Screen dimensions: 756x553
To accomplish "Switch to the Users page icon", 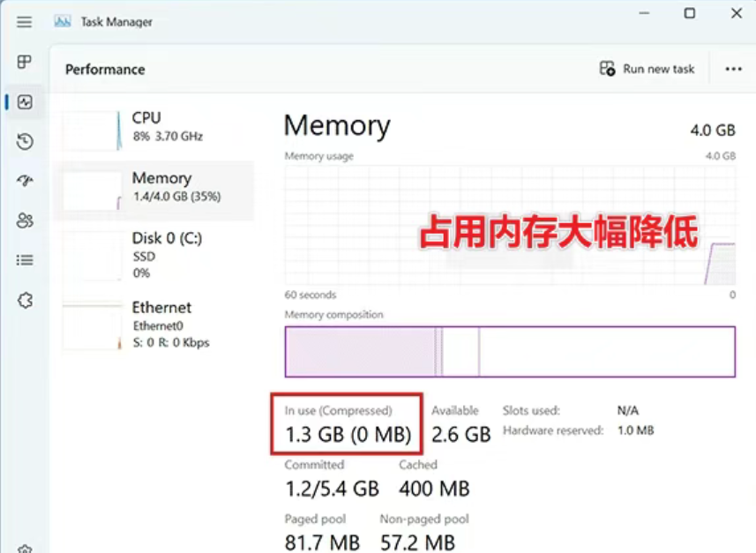I will pos(25,220).
